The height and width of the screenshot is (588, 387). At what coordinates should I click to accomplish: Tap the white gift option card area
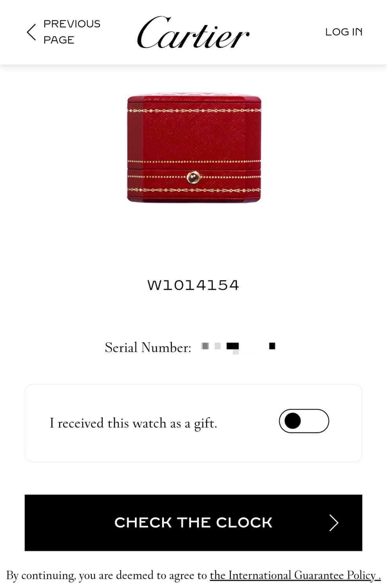[x=193, y=423]
